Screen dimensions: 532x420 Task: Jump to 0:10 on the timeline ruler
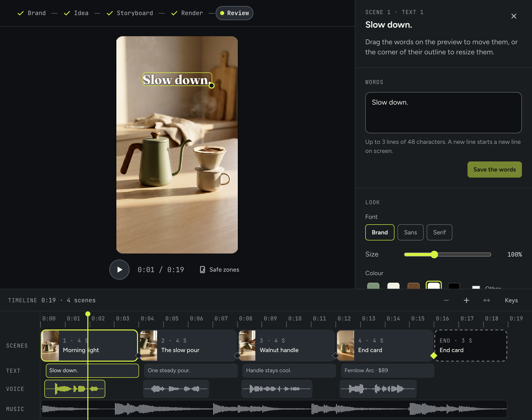[295, 318]
